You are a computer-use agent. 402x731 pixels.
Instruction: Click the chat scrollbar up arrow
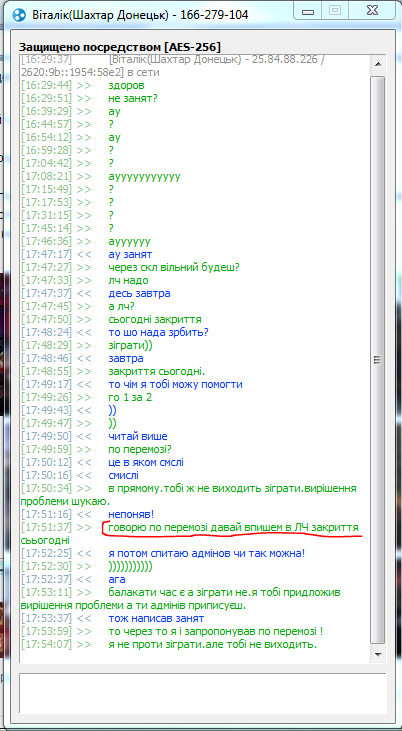tap(378, 64)
